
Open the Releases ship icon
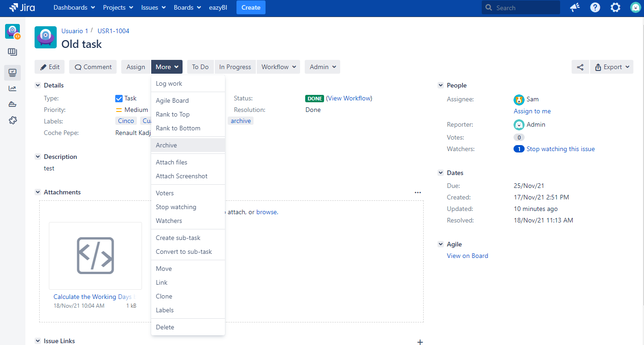(x=12, y=104)
